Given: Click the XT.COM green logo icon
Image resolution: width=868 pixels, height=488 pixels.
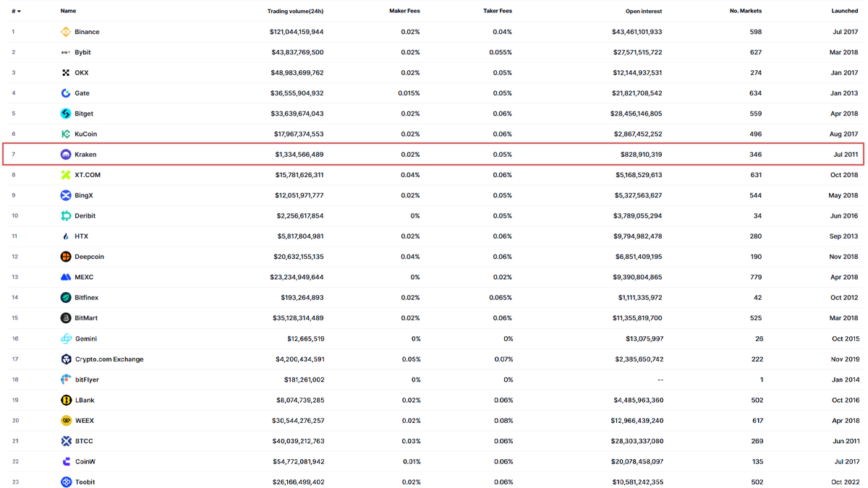Looking at the screenshot, I should point(66,175).
